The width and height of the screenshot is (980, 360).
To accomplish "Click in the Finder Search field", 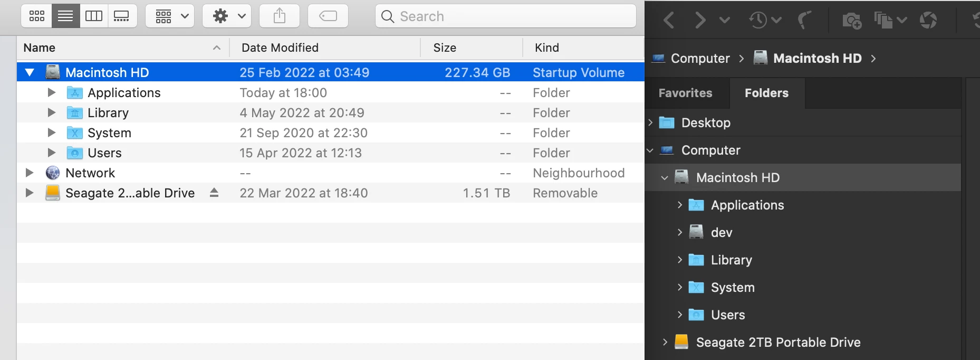I will pos(505,16).
